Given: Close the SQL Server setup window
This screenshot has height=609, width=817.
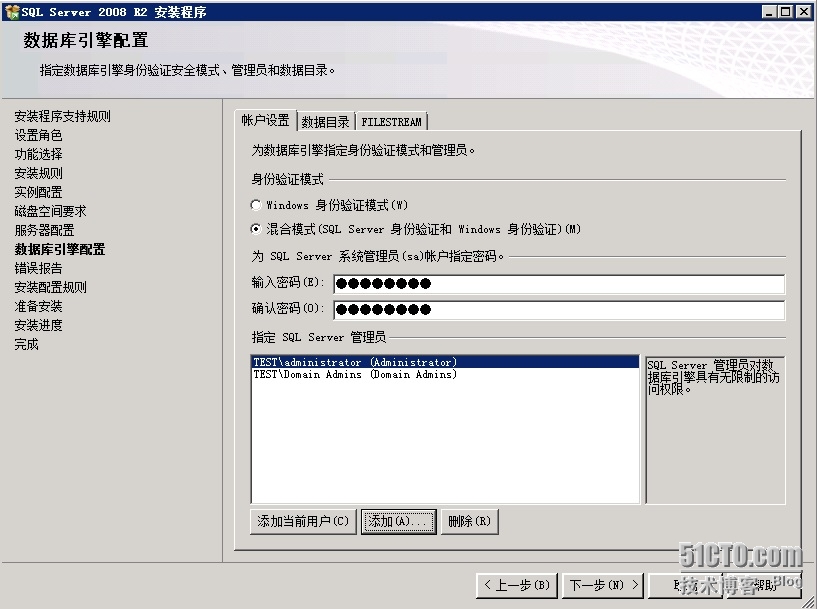Looking at the screenshot, I should pyautogui.click(x=803, y=11).
